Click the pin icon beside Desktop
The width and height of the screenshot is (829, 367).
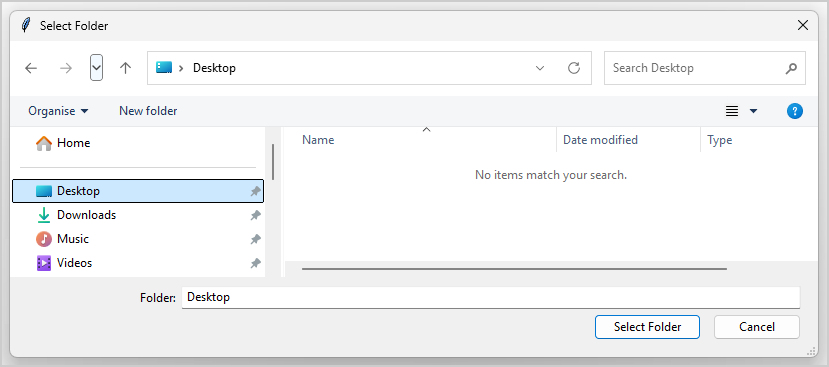click(255, 191)
